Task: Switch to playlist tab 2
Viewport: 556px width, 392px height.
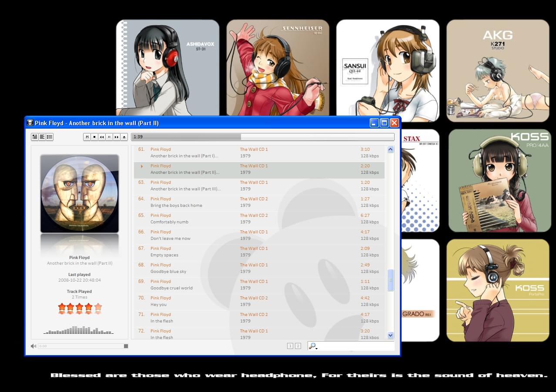Action: [298, 346]
